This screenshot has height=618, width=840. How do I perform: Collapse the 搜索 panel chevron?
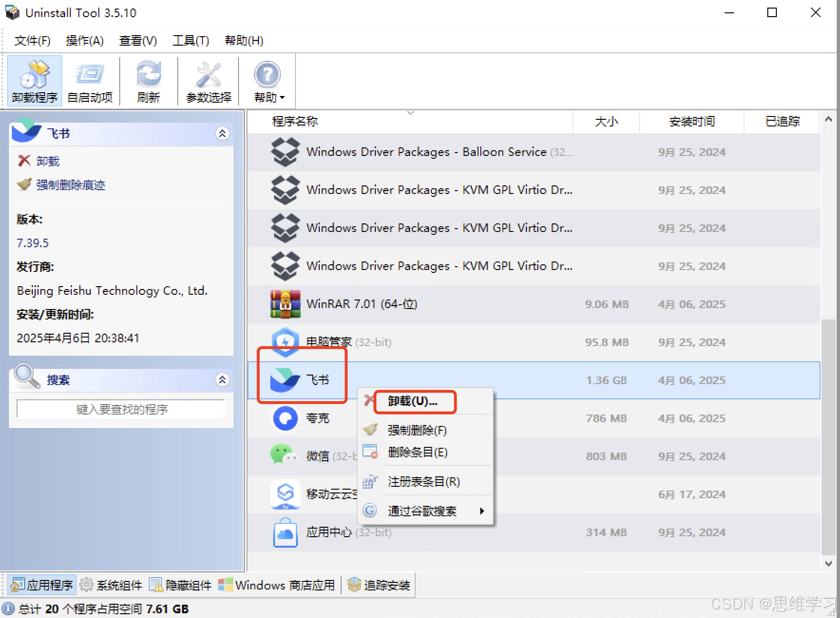[x=222, y=379]
